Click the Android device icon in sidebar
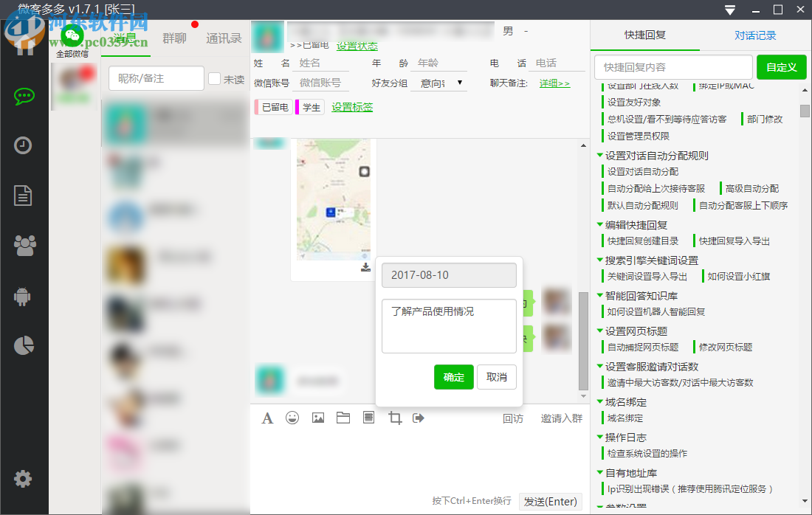This screenshot has width=812, height=515. click(24, 297)
